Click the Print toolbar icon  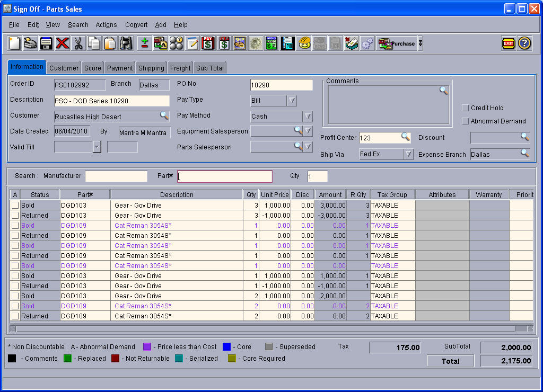(x=30, y=43)
